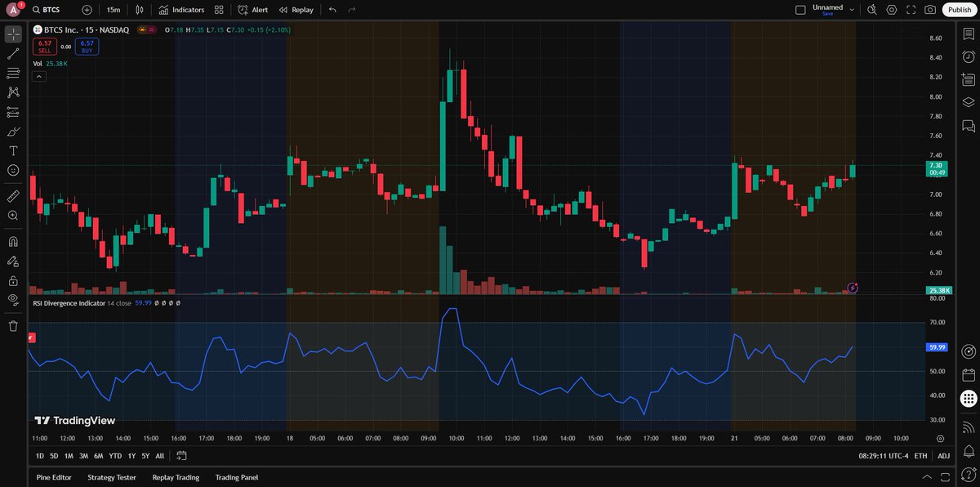Click the Publish button
This screenshot has width=980, height=487.
click(x=959, y=10)
